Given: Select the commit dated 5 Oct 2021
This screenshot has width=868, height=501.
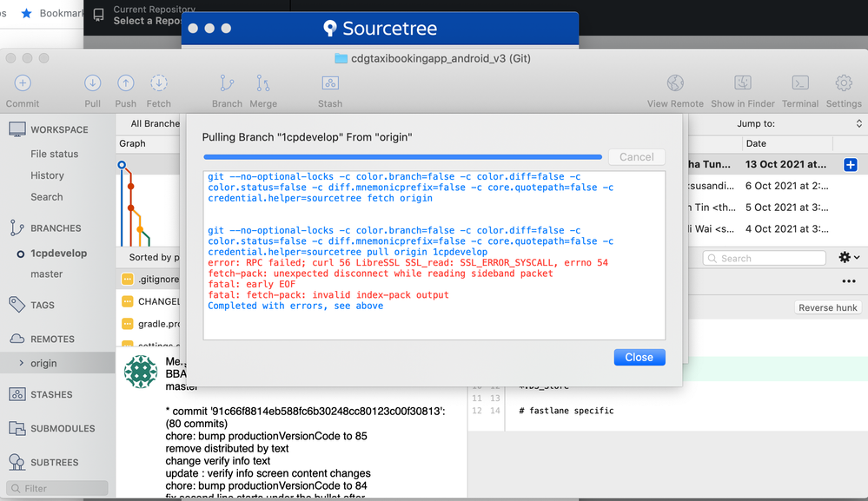Looking at the screenshot, I should (778, 208).
